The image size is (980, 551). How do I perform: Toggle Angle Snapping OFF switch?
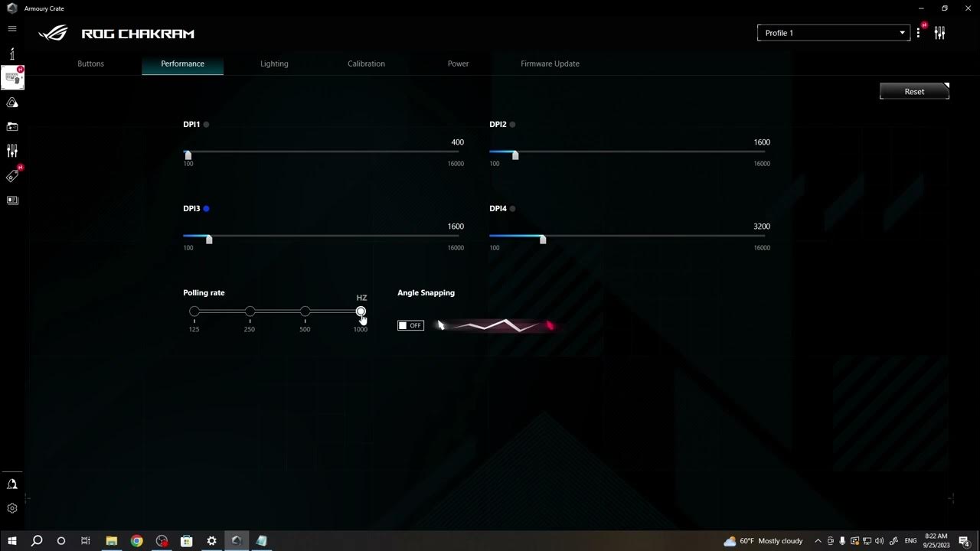[x=410, y=325]
